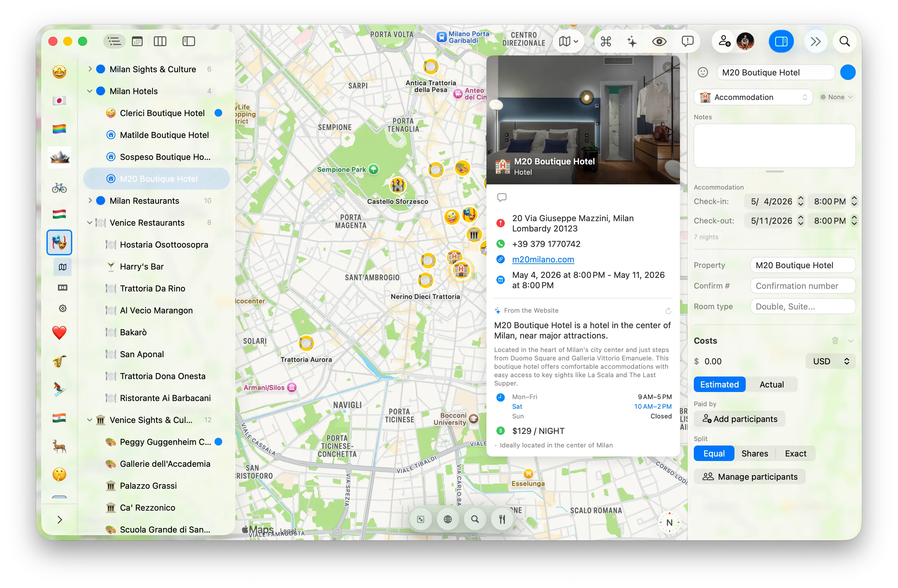Expand toolbar with double chevron icon
Image resolution: width=898 pixels, height=588 pixels.
click(816, 41)
